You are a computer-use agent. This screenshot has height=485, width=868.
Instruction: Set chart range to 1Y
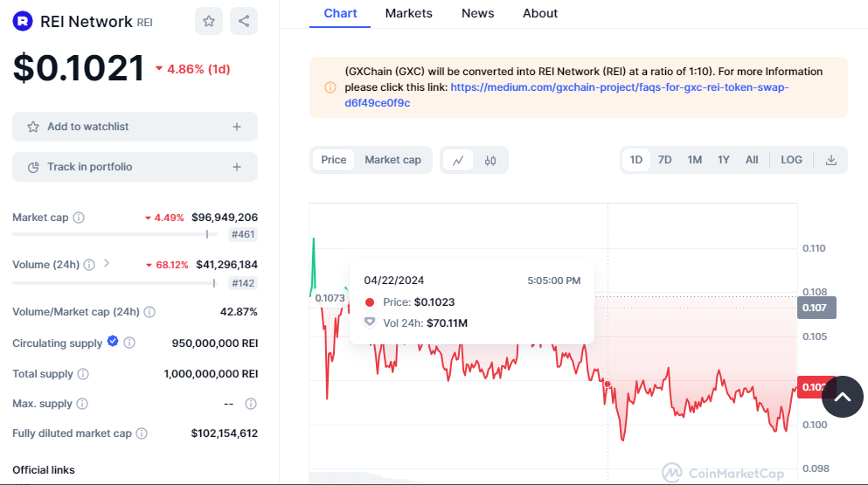pos(723,160)
